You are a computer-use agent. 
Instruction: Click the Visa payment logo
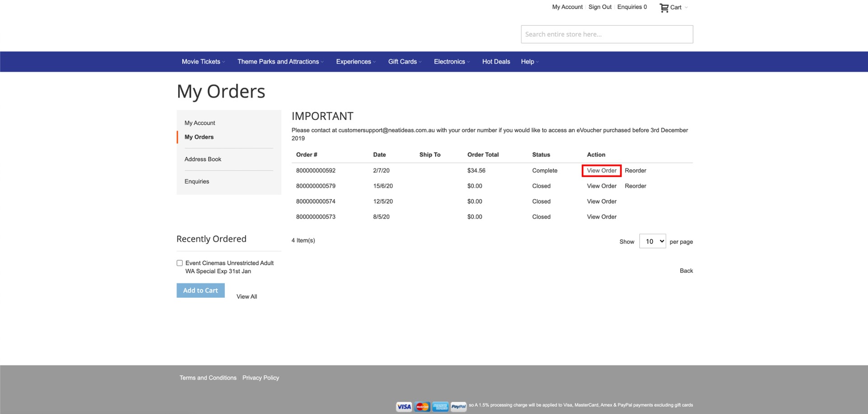tap(404, 406)
